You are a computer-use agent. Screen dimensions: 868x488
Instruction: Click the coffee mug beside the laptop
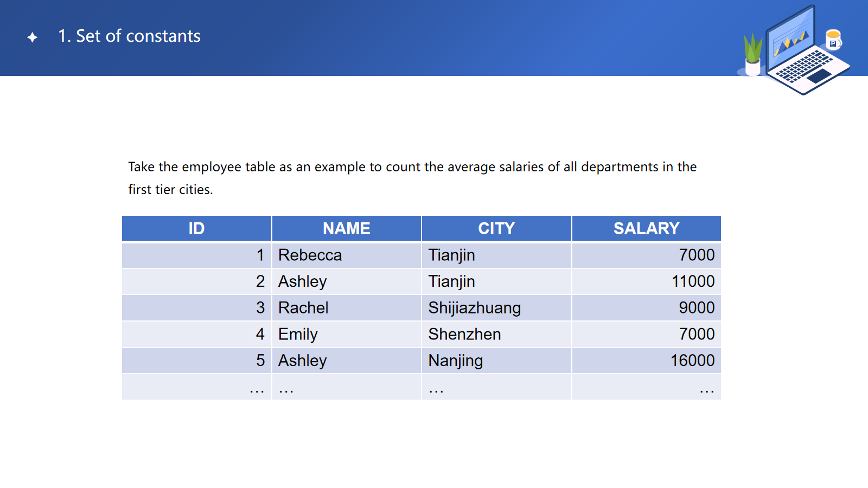(833, 40)
